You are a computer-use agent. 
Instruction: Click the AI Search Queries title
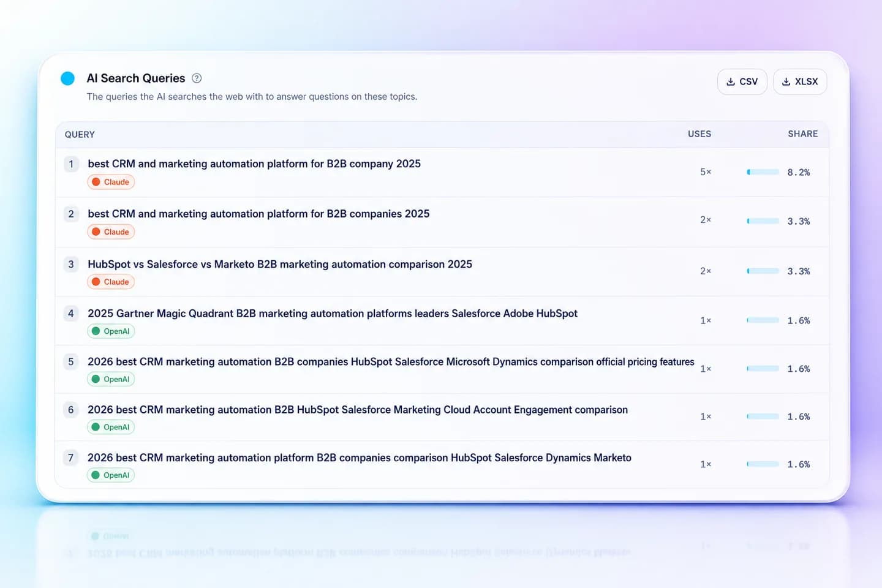[136, 78]
